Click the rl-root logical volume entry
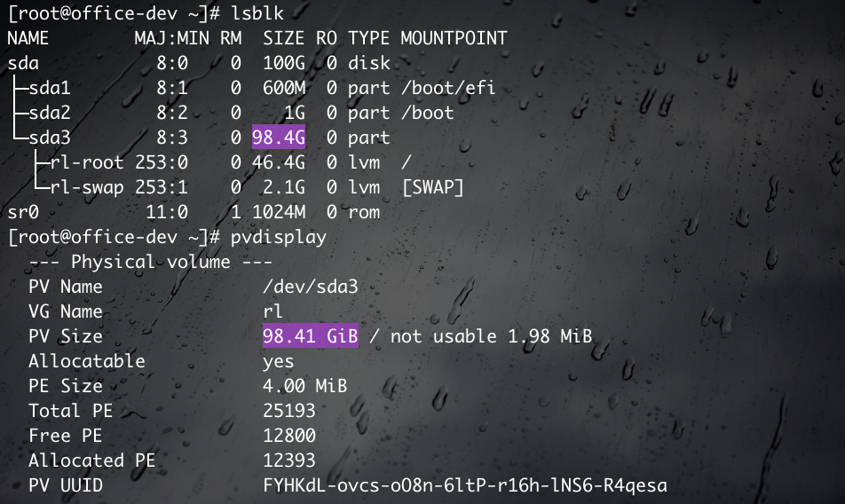 click(x=87, y=162)
